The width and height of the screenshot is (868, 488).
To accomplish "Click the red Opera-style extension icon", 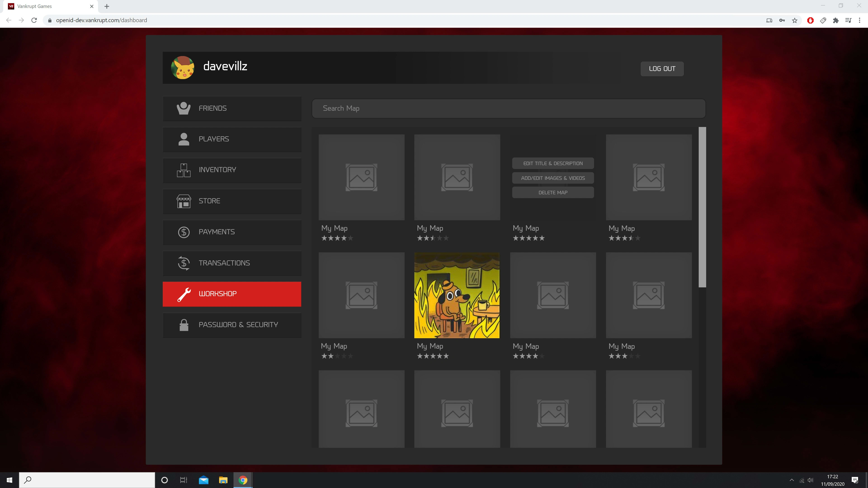I will [810, 20].
